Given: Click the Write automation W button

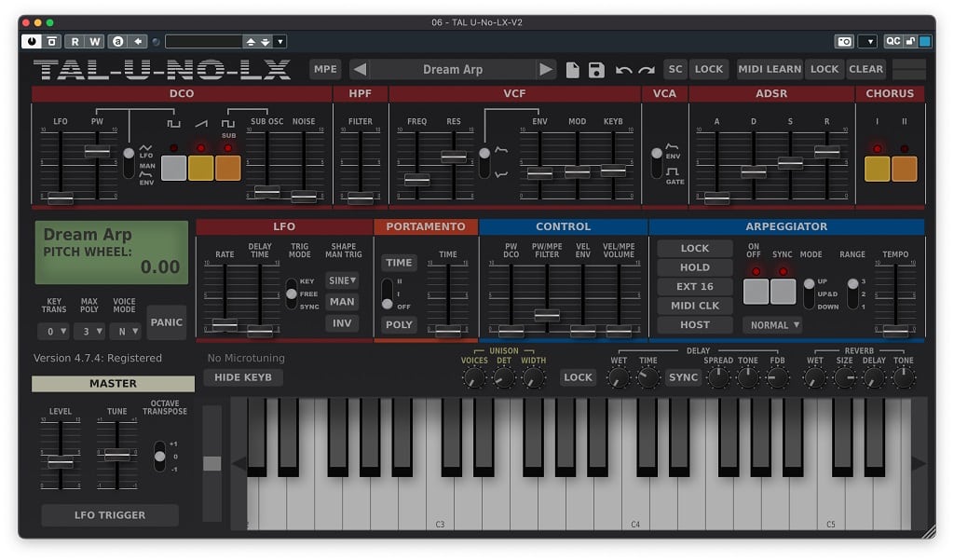Looking at the screenshot, I should [x=95, y=41].
